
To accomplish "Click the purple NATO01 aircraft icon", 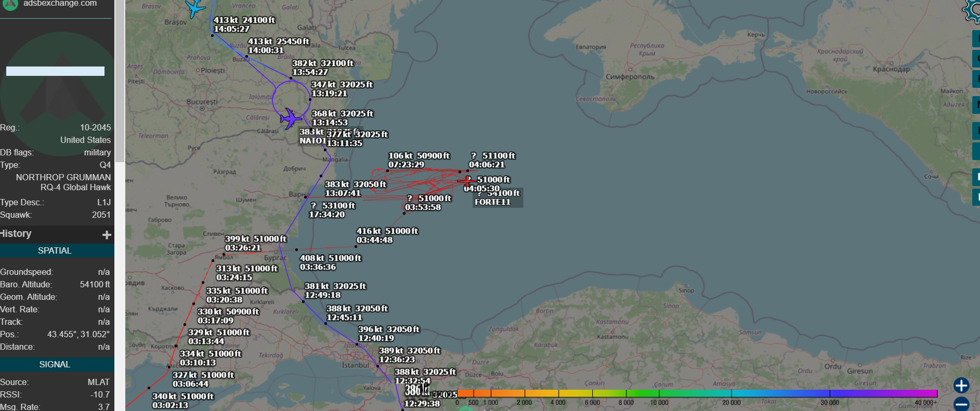I will tap(290, 118).
